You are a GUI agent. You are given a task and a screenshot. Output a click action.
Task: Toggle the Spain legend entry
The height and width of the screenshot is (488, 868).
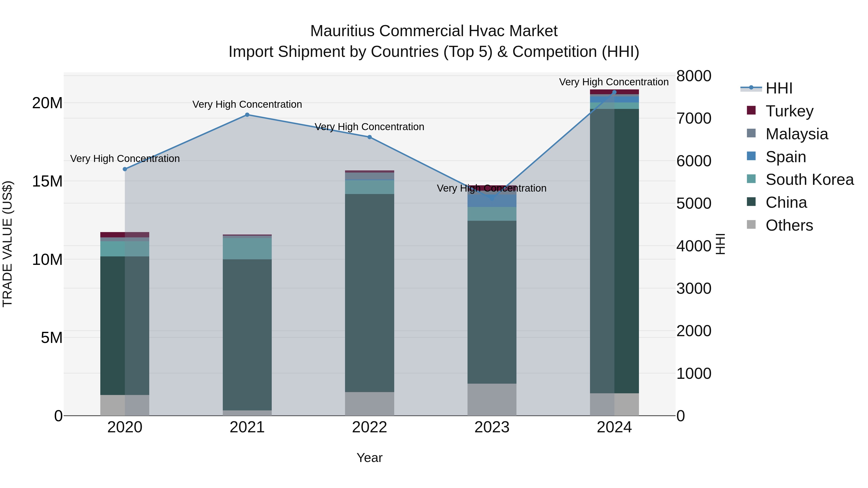[776, 157]
